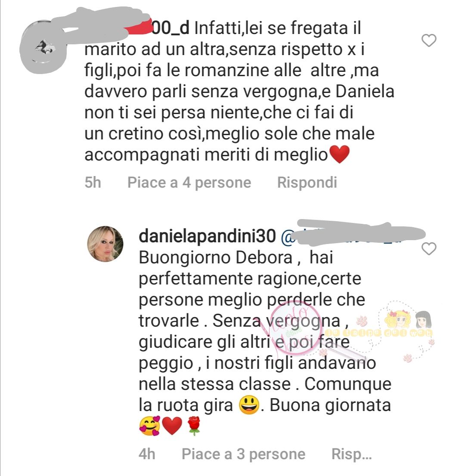Image resolution: width=465 pixels, height=476 pixels.
Task: Tap the truncated Risp... button under Daniela's reply
Action: (x=351, y=454)
